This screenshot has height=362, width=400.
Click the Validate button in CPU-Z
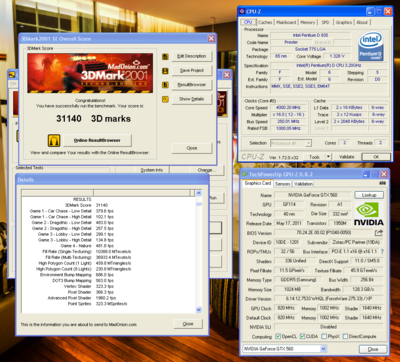point(347,157)
